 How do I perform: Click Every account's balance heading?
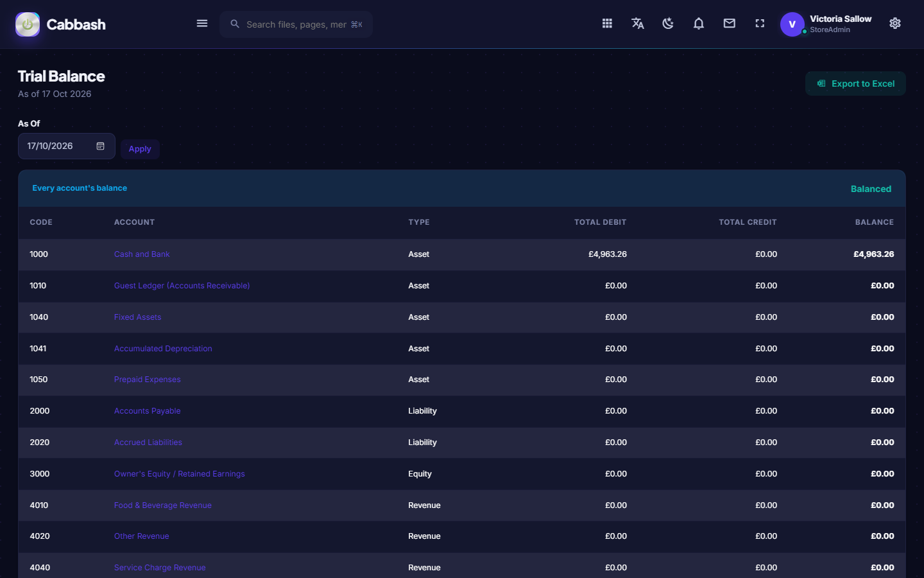(x=80, y=188)
